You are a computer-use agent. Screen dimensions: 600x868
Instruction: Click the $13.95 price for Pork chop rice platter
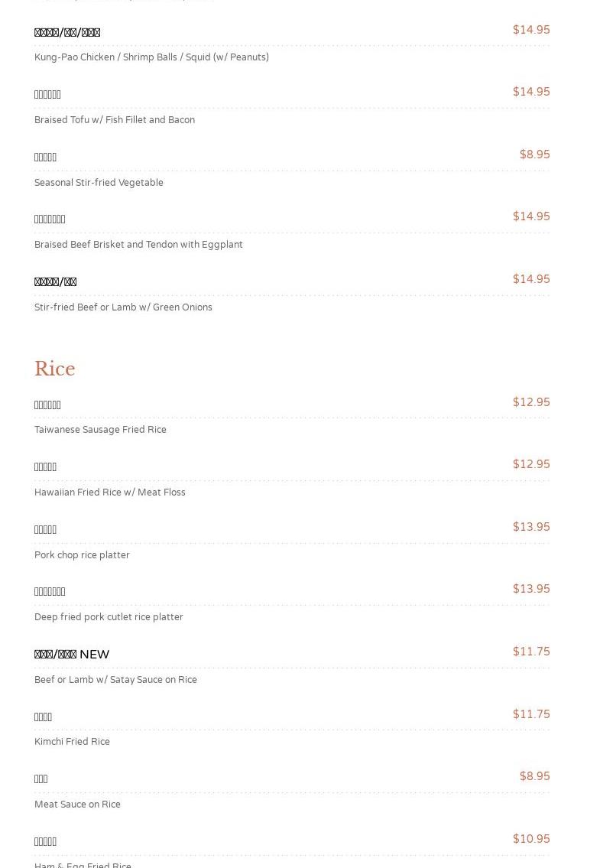(x=531, y=527)
